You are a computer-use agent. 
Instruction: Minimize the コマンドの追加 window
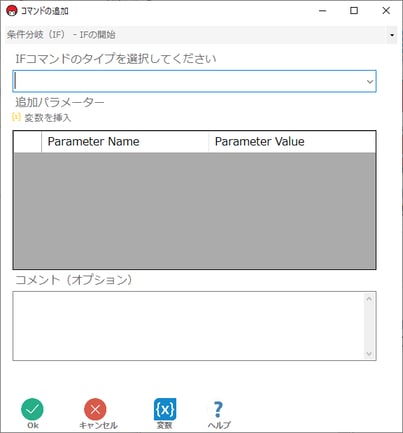coord(322,11)
